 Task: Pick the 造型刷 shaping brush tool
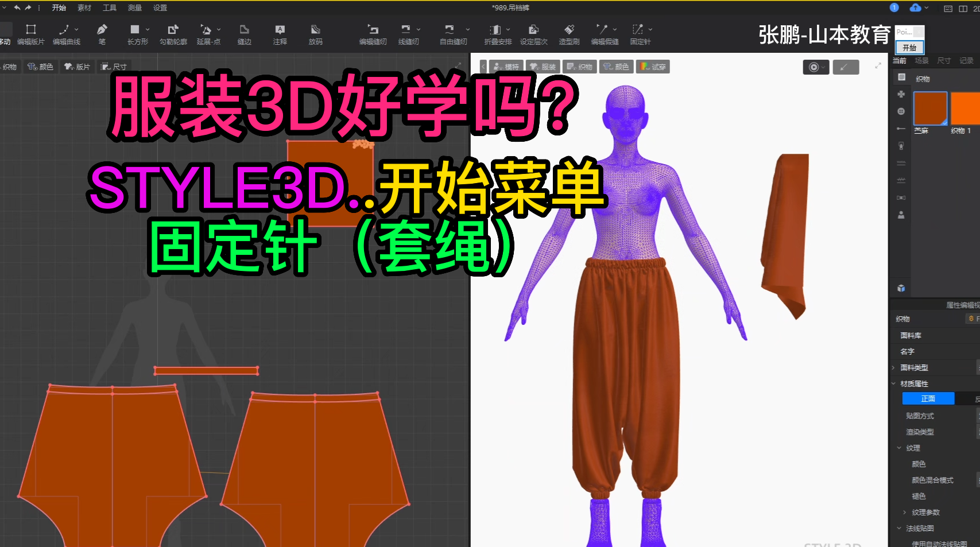coord(570,34)
